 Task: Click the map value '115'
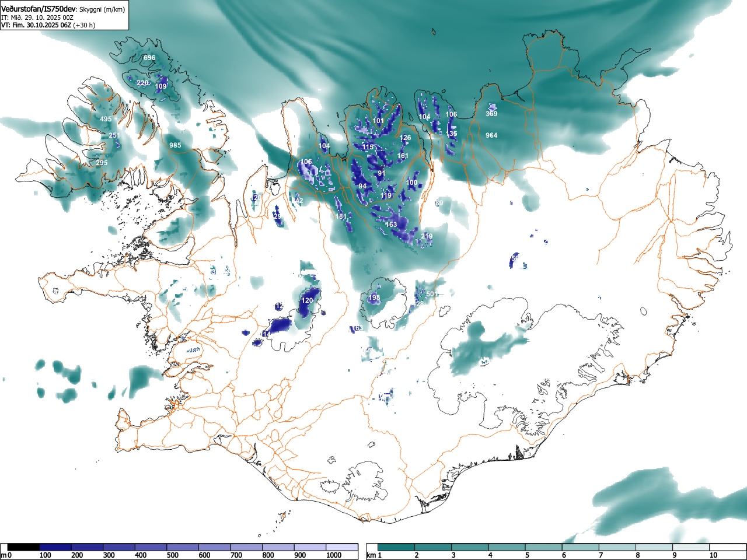[x=368, y=147]
